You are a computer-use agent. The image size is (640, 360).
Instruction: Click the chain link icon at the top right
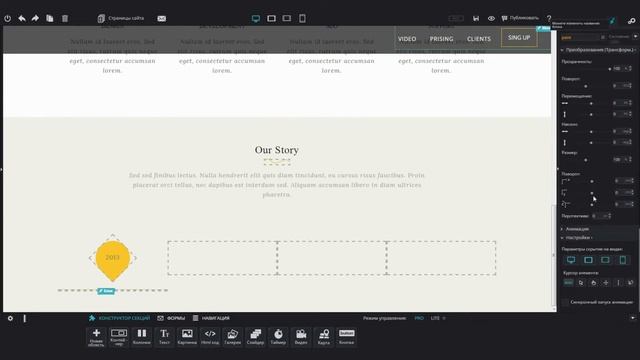pyautogui.click(x=631, y=21)
